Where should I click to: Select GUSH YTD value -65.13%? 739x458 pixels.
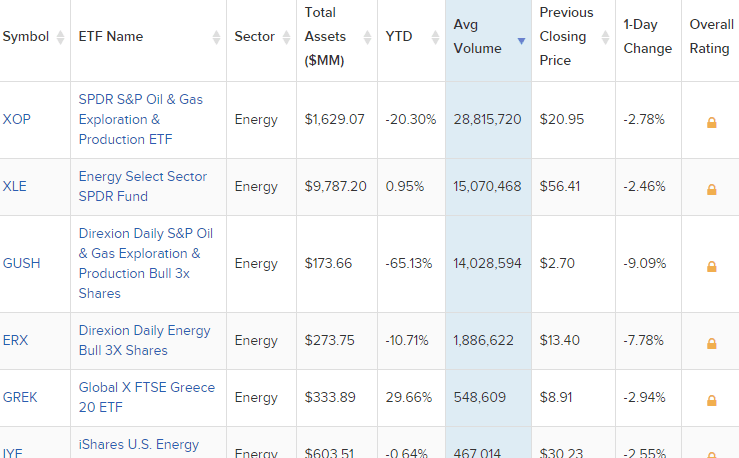pyautogui.click(x=409, y=263)
